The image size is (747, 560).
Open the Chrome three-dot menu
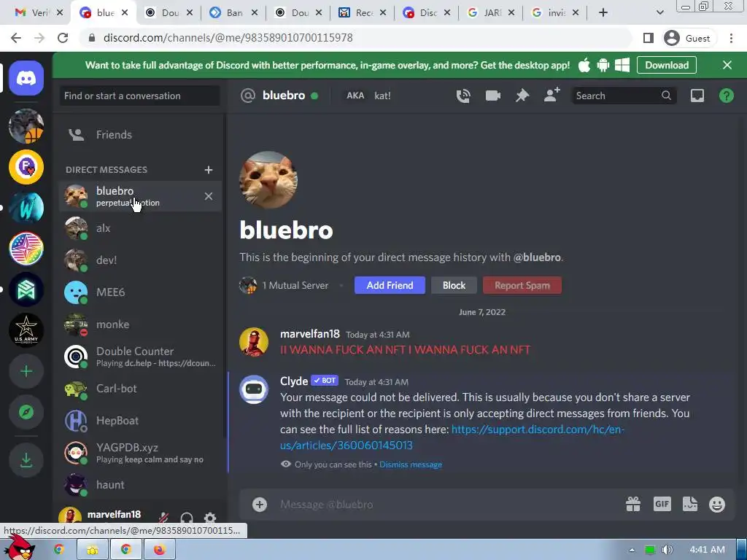(x=731, y=38)
